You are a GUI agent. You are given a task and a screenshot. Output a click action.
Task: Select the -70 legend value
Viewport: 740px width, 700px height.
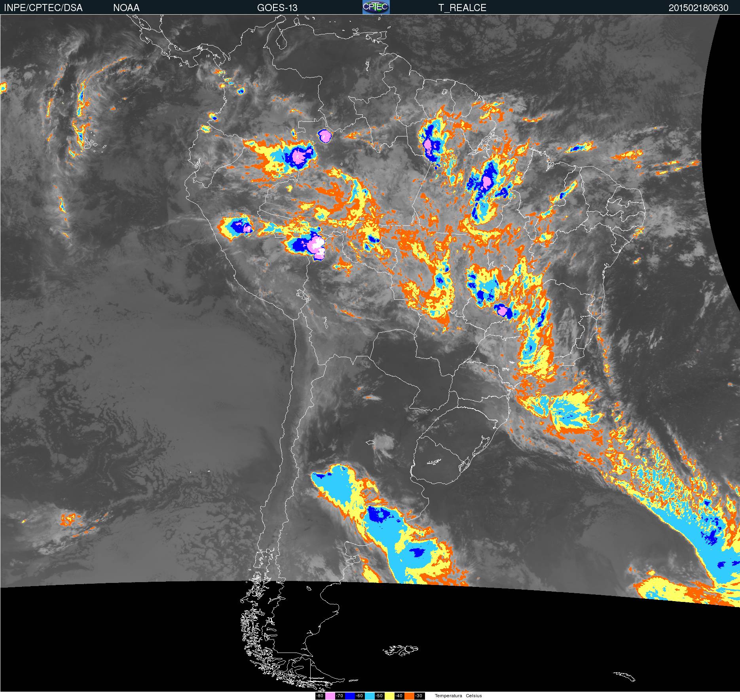(x=340, y=696)
